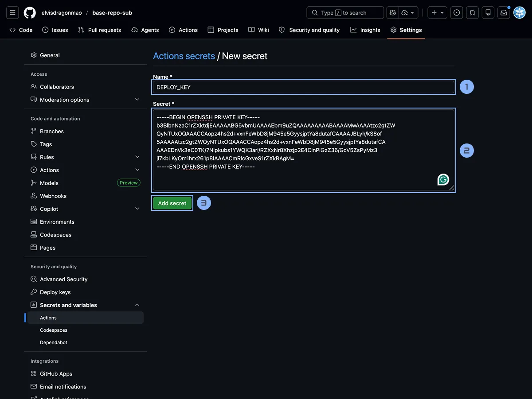Screen dimensions: 532x399
Task: Collapse the Secrets and variables section
Action: pyautogui.click(x=137, y=305)
